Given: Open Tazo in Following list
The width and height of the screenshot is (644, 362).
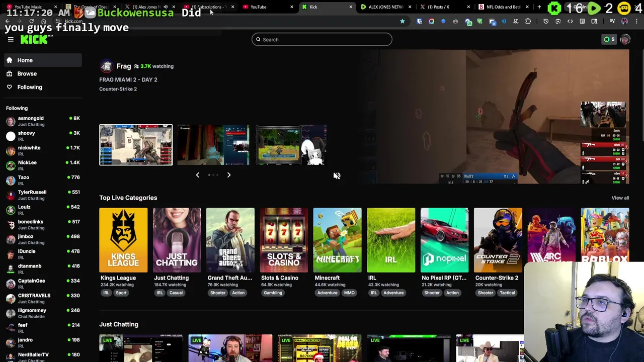Looking at the screenshot, I should (43, 180).
